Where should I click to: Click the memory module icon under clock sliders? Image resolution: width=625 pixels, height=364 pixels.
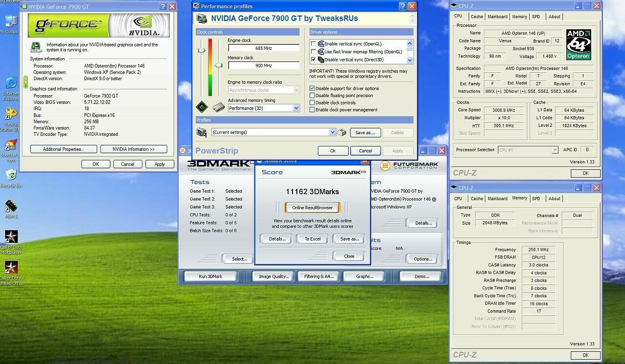pyautogui.click(x=218, y=107)
